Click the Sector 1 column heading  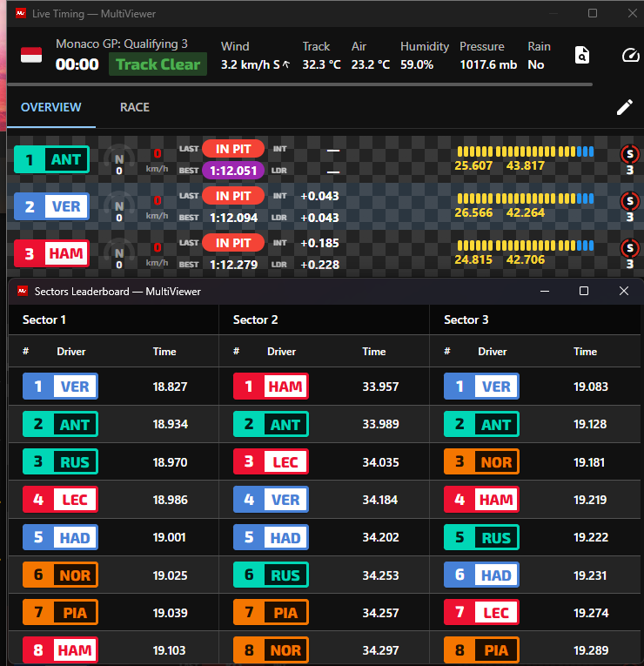[44, 320]
